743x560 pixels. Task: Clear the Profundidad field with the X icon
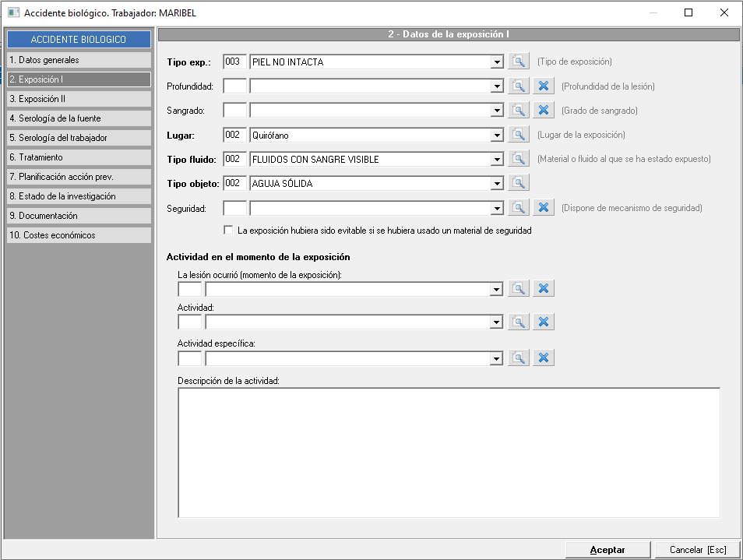pyautogui.click(x=544, y=86)
